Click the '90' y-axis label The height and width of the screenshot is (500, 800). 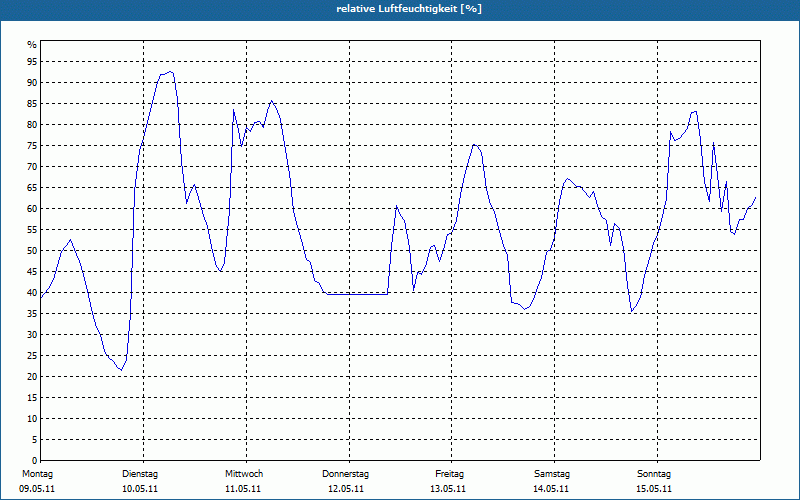click(x=32, y=83)
